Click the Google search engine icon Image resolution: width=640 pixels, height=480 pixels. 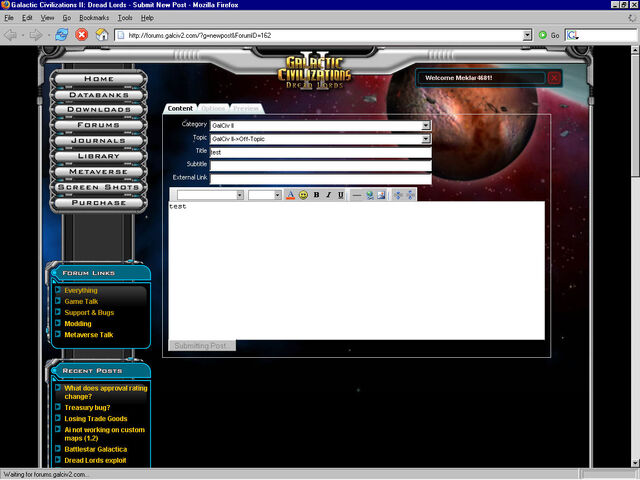[572, 35]
